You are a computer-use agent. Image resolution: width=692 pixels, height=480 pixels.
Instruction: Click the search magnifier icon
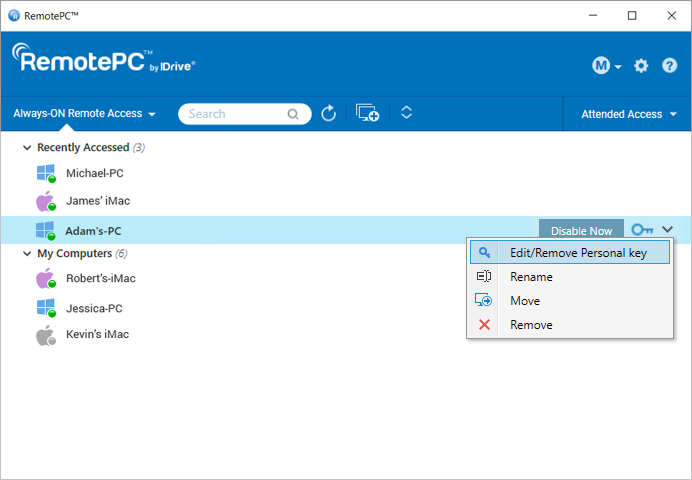tap(293, 114)
